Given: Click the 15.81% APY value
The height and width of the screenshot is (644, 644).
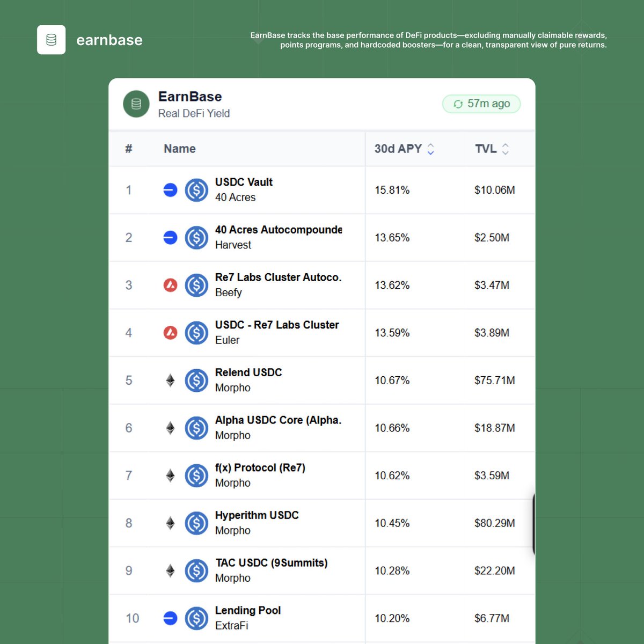Looking at the screenshot, I should point(392,190).
